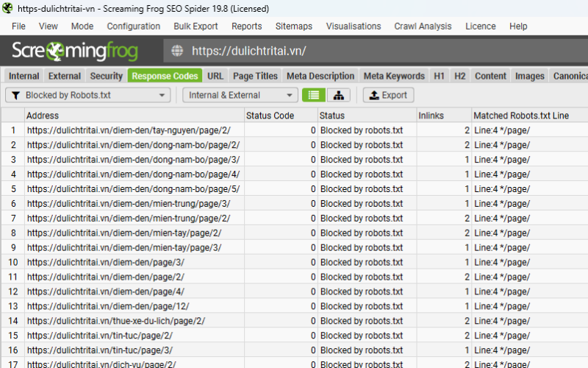Sort by the Status column header
The height and width of the screenshot is (368, 588).
[x=367, y=116]
